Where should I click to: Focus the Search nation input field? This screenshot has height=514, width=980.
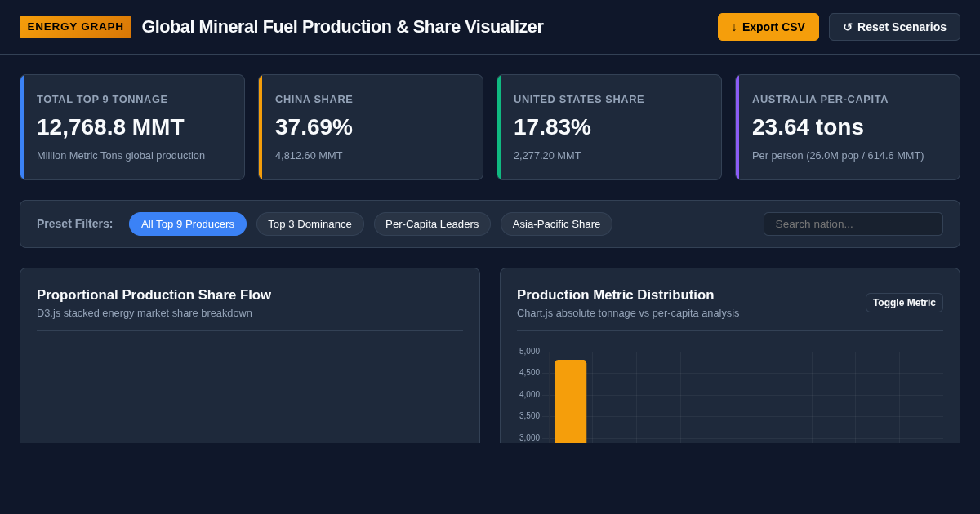[853, 224]
